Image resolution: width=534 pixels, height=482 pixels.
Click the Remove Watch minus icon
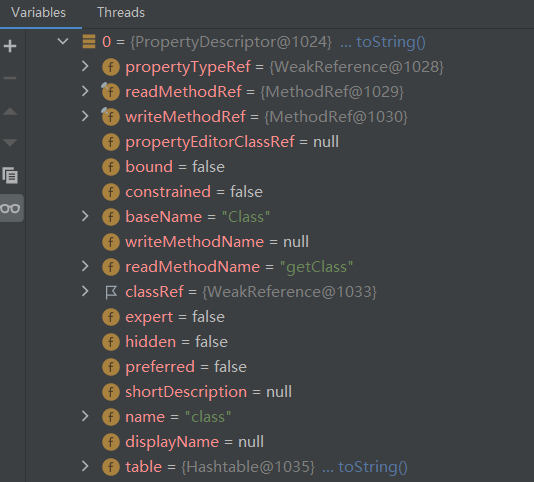tap(10, 78)
